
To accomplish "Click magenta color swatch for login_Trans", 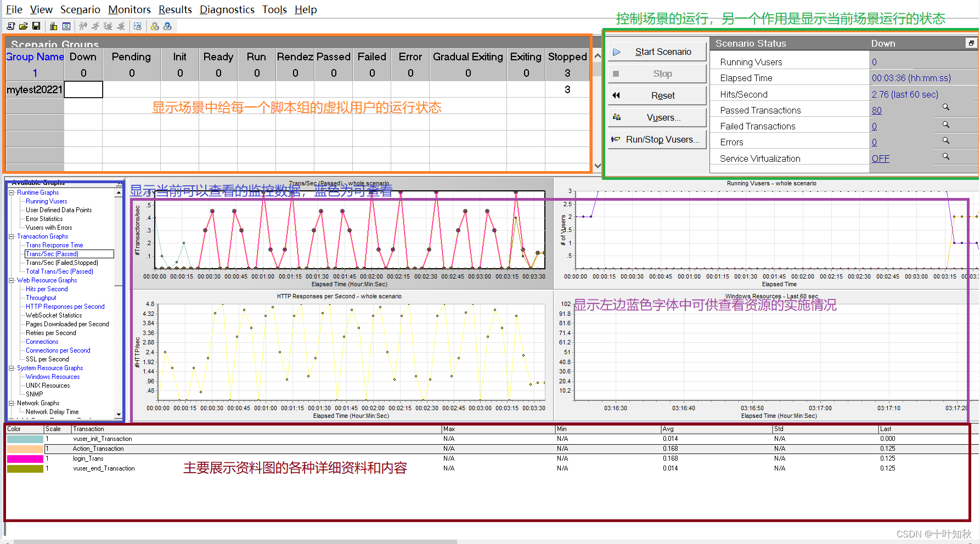I will (25, 458).
